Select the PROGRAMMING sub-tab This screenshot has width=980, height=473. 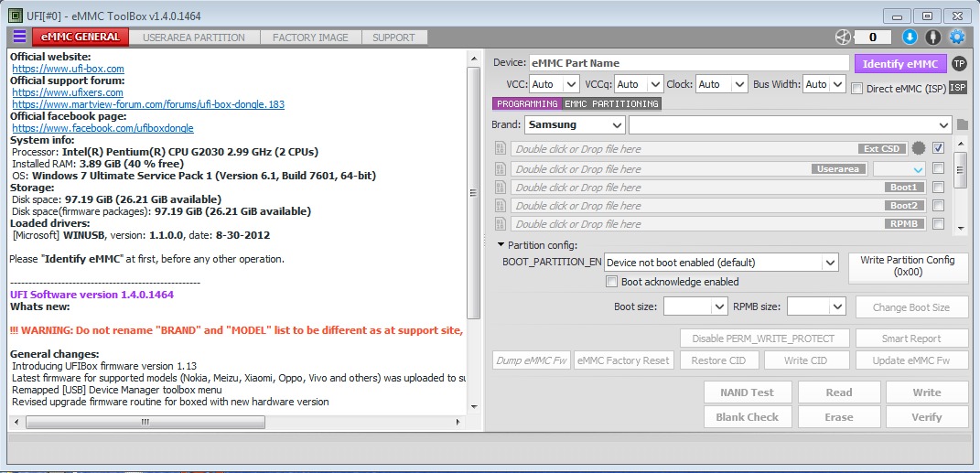coord(527,103)
